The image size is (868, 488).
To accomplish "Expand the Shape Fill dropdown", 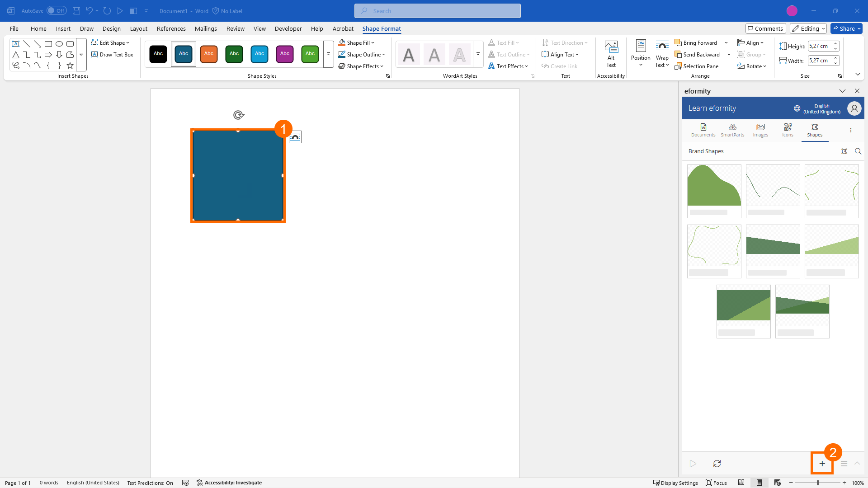I will pos(373,43).
